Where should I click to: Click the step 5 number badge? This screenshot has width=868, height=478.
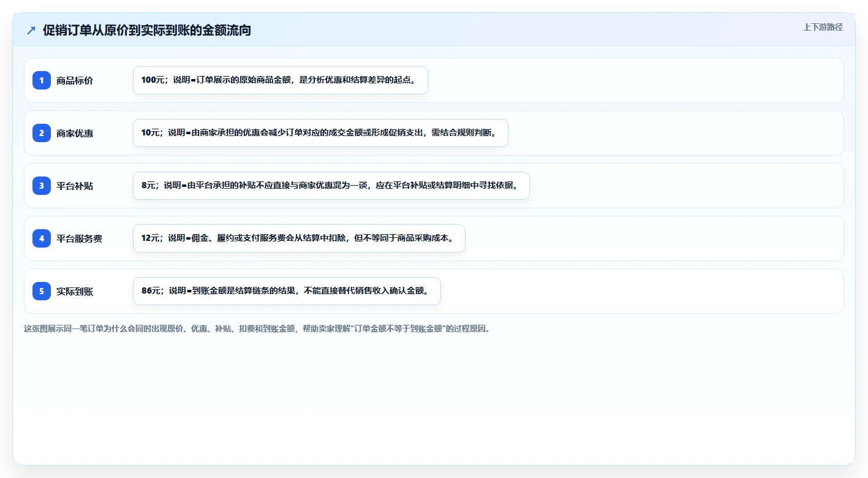[x=42, y=291]
